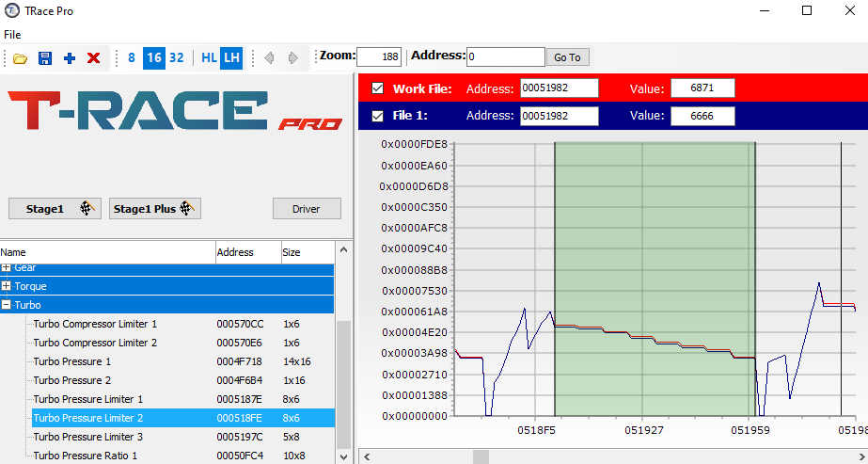Click the graph horizontal scrollbar thumb
The width and height of the screenshot is (868, 464).
(481, 456)
